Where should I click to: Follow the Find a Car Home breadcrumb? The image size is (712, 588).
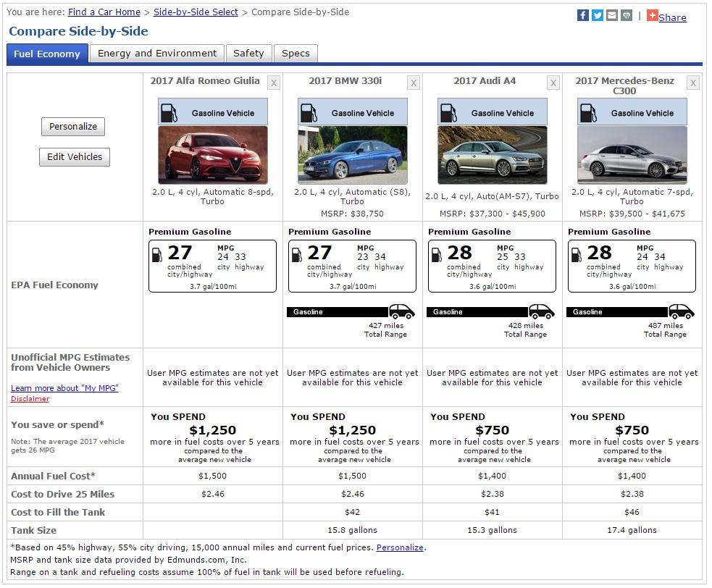click(x=104, y=12)
